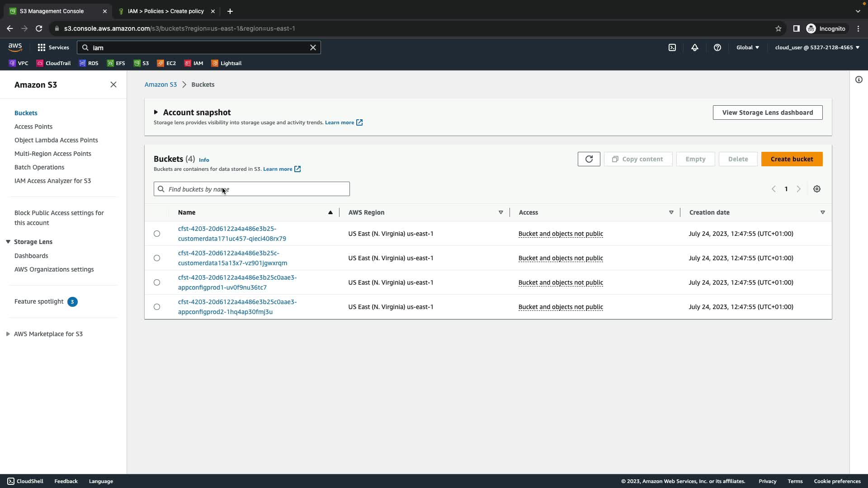The width and height of the screenshot is (868, 488).
Task: Select the customerdata171uc457 bucket radio button
Action: point(157,234)
